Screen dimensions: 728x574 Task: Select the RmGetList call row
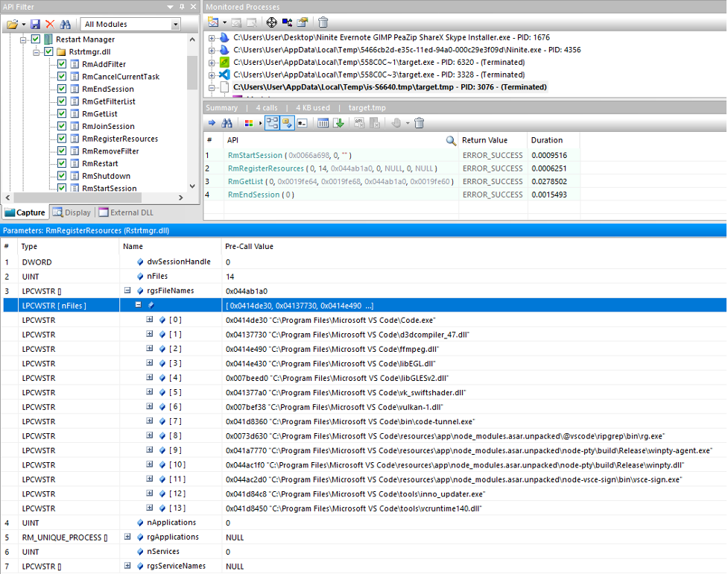click(x=391, y=181)
